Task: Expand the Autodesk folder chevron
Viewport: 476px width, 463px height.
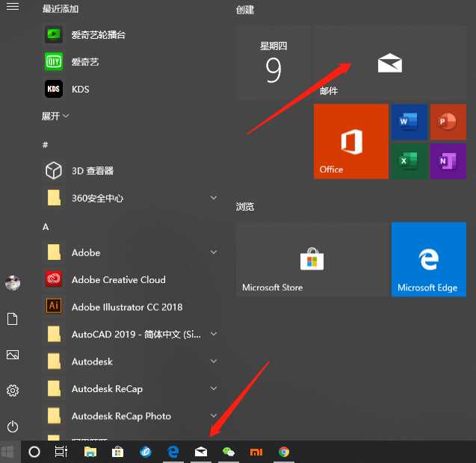Action: tap(214, 361)
